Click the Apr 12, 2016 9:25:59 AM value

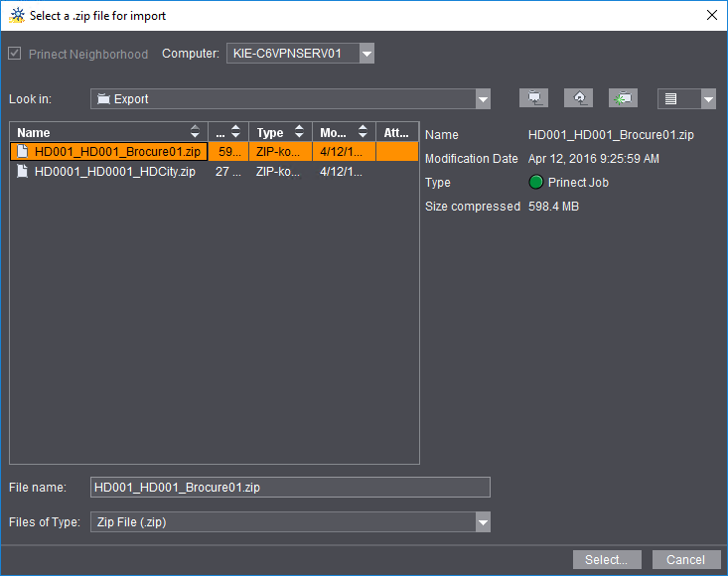click(593, 159)
